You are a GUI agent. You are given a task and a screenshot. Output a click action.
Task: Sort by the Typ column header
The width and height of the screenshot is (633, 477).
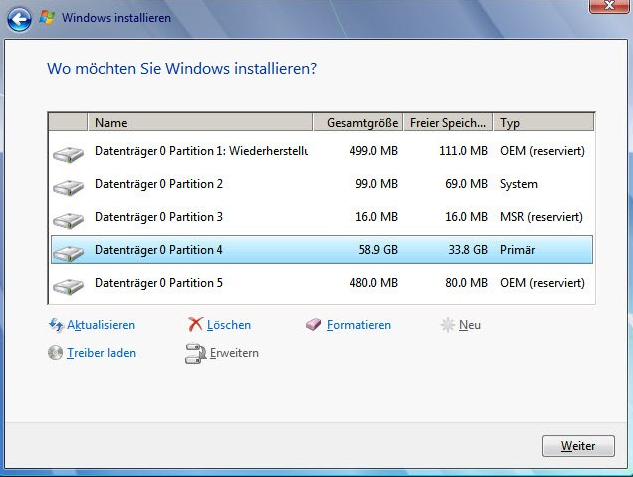point(544,122)
